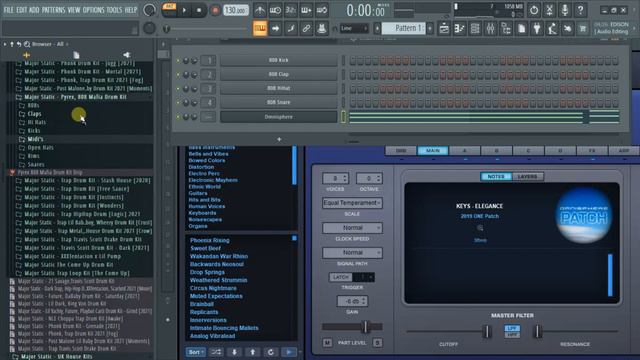Add a channel with plus button
Screen dimensions: 640x360
pyautogui.click(x=279, y=140)
